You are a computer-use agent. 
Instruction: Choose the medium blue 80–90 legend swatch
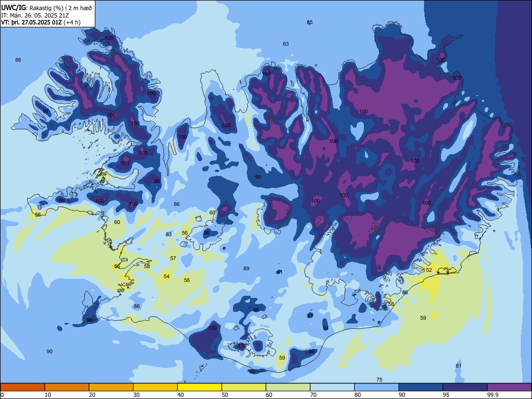tap(377, 387)
